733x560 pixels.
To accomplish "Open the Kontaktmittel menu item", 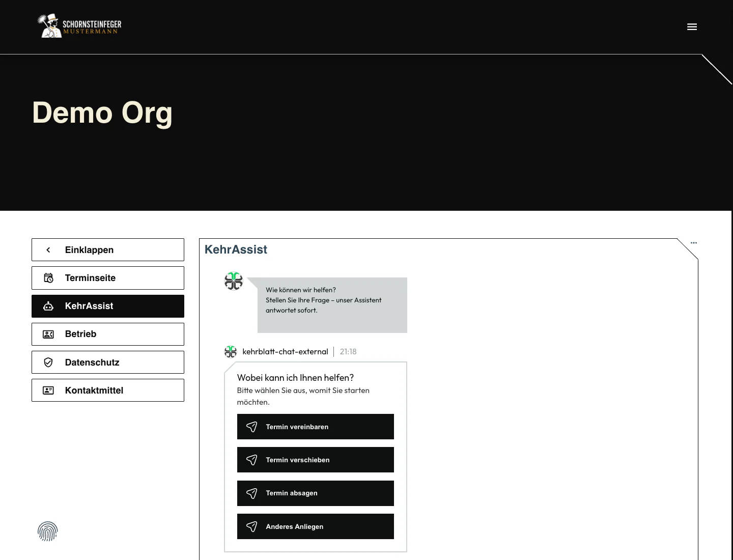I will point(108,390).
